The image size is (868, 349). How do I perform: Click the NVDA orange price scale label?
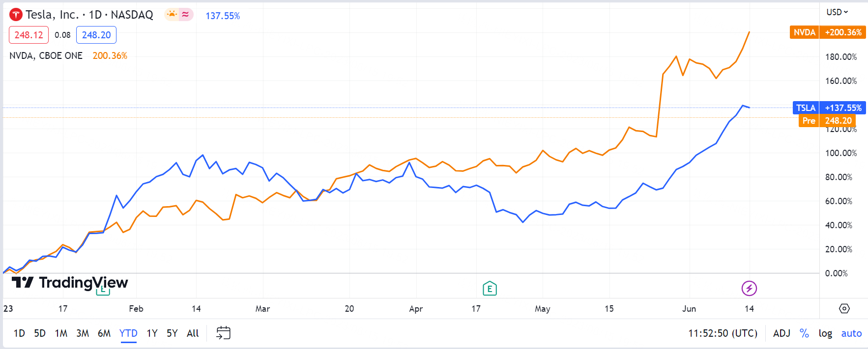coord(805,32)
